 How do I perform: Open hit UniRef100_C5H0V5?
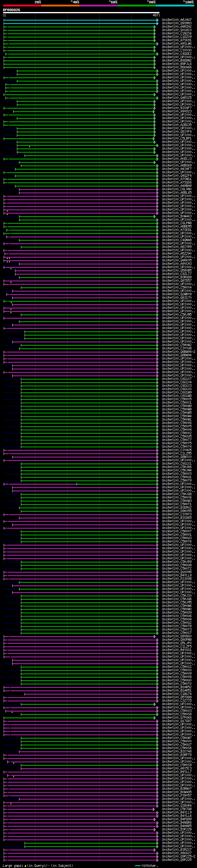(x=177, y=426)
